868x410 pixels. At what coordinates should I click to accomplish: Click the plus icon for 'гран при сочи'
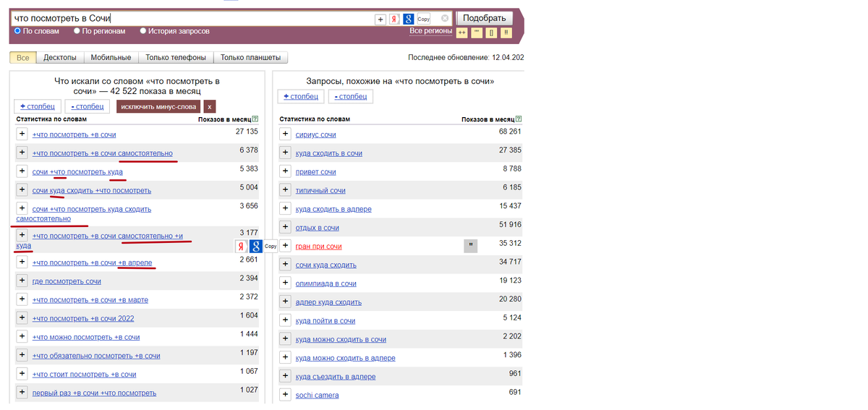point(285,246)
